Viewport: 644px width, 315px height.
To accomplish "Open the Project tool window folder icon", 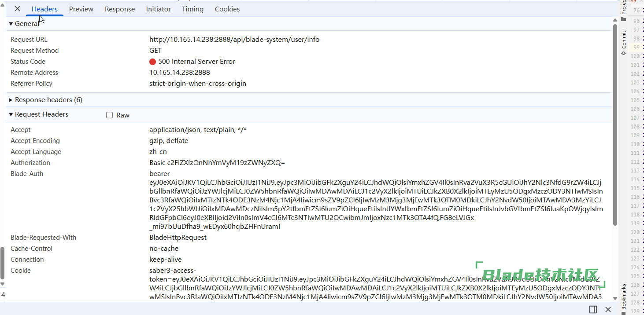I will [623, 19].
